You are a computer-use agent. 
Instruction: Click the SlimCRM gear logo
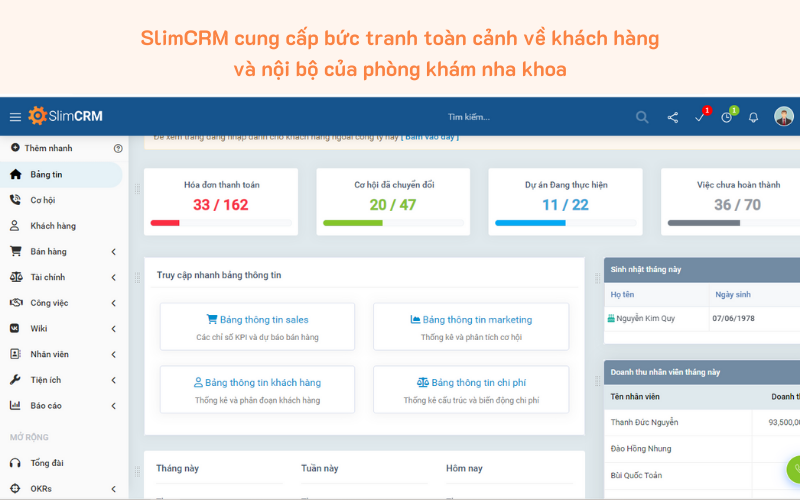tap(37, 116)
